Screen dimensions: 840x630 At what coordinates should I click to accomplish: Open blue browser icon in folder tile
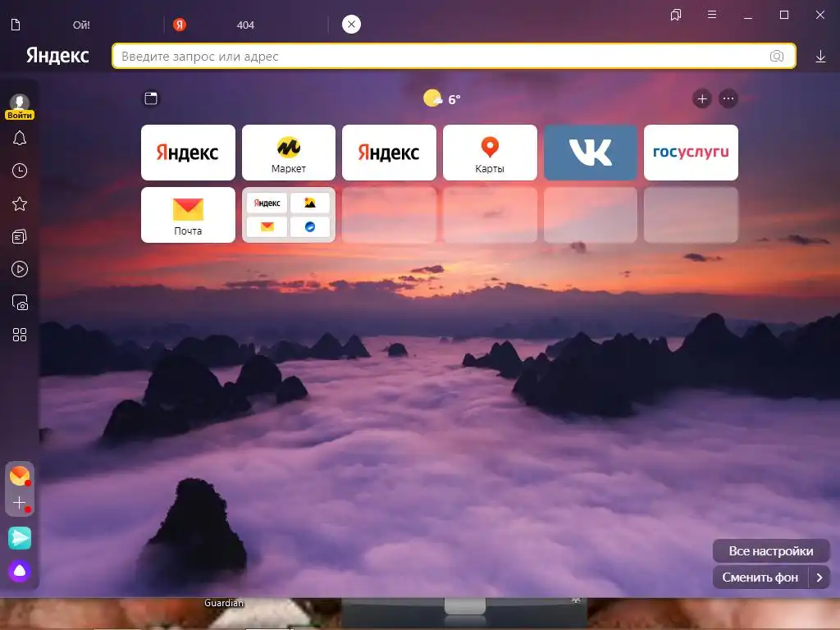(309, 226)
